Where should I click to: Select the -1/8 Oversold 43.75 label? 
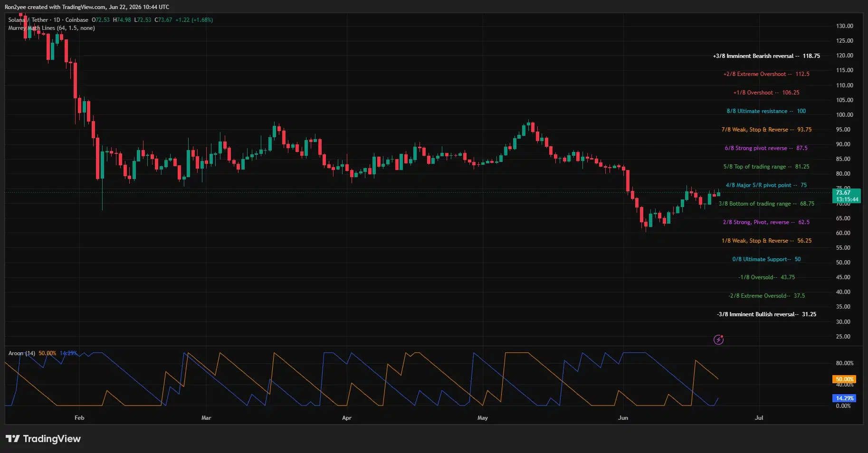click(766, 277)
